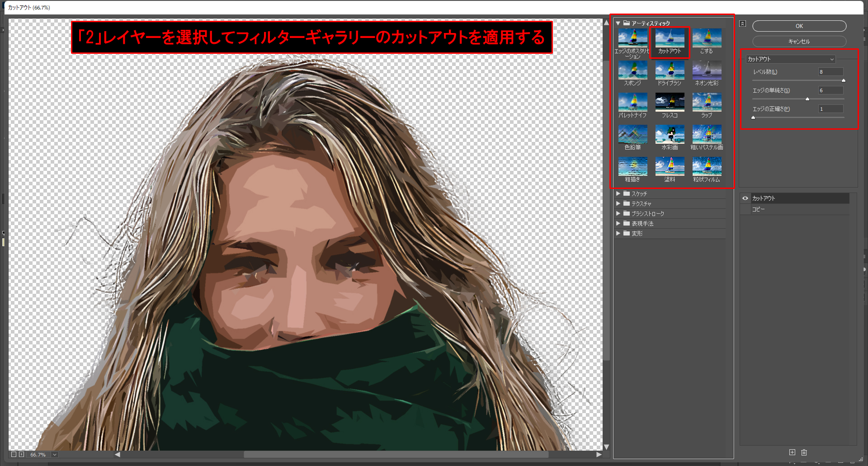This screenshot has width=868, height=466.
Task: Toggle visibility of the コピー effect layer
Action: [x=745, y=209]
